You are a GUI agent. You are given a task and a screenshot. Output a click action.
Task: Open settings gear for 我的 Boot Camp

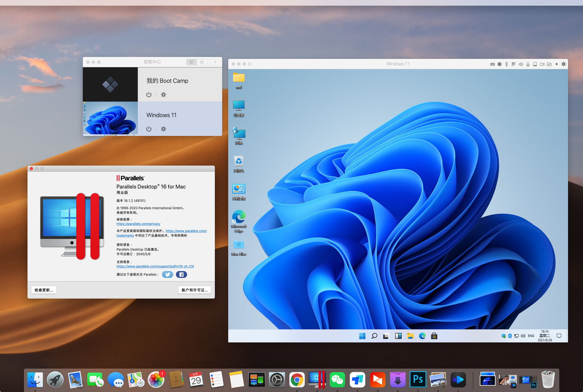coord(163,95)
